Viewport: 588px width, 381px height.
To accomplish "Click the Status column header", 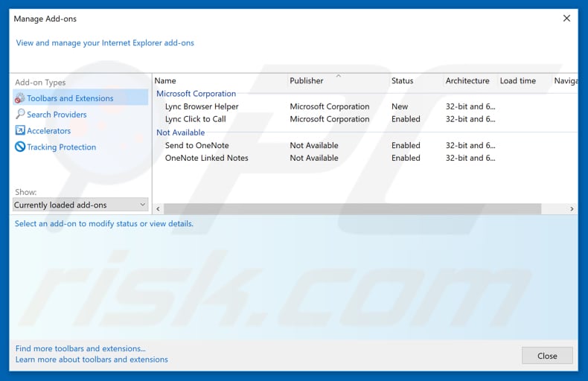I will tap(402, 80).
